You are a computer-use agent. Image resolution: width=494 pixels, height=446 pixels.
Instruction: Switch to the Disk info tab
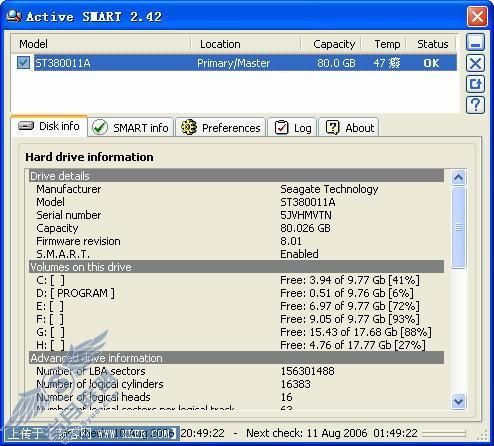[49, 126]
